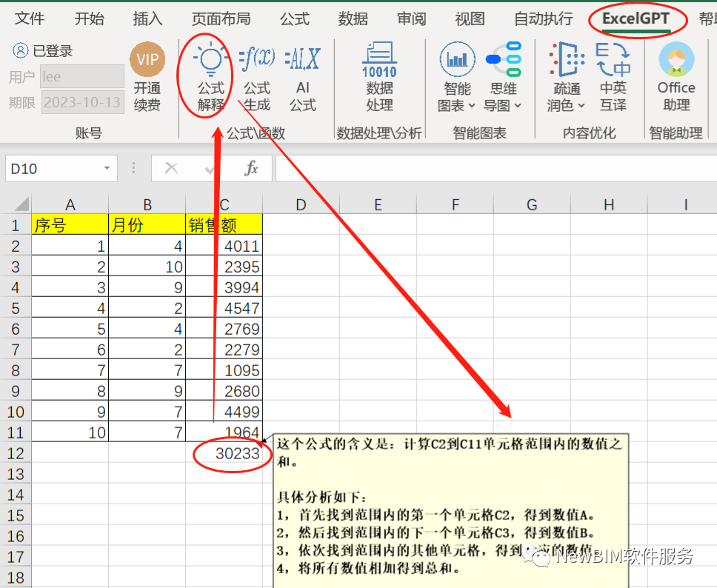Click the Insert Function fx button
Viewport: 717px width, 588px height.
coord(251,168)
